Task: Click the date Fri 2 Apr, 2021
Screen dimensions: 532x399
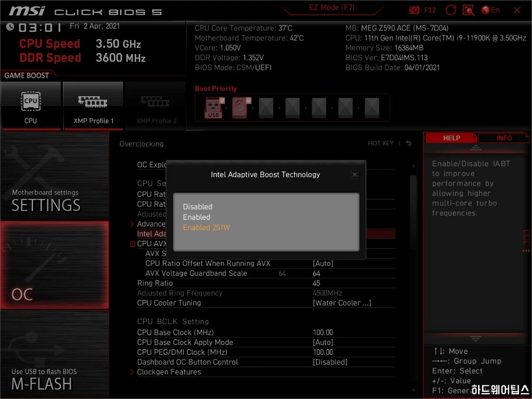Action: tap(95, 26)
